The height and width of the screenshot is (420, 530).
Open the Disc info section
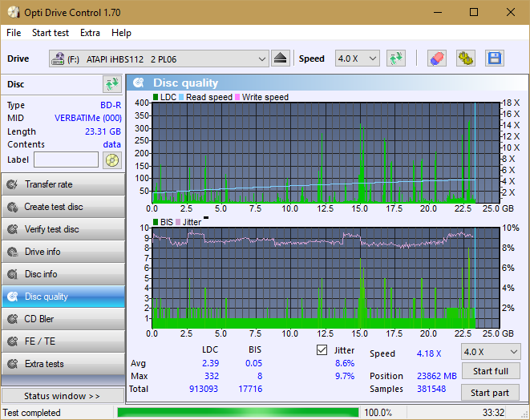coord(63,274)
